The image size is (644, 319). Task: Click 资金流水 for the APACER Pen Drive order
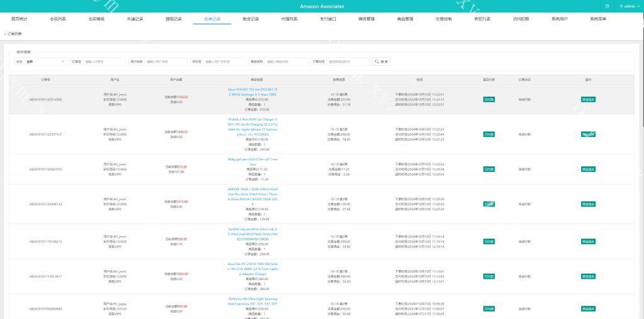pyautogui.click(x=588, y=204)
